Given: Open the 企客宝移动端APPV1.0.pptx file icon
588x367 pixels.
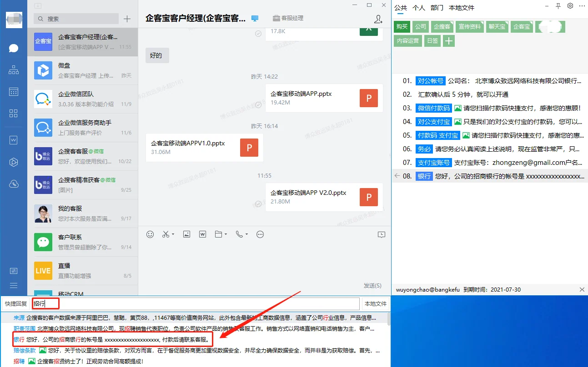Looking at the screenshot, I should click(249, 147).
